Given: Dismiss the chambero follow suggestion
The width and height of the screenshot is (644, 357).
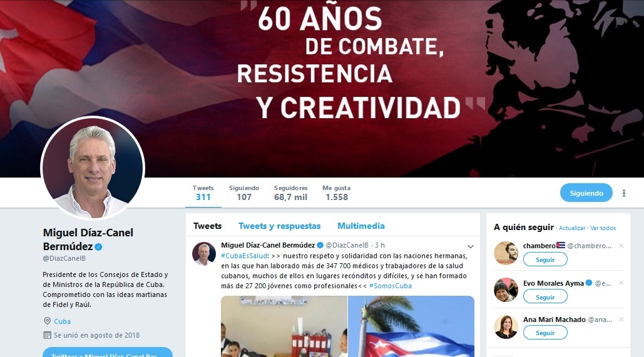Looking at the screenshot, I should [621, 246].
